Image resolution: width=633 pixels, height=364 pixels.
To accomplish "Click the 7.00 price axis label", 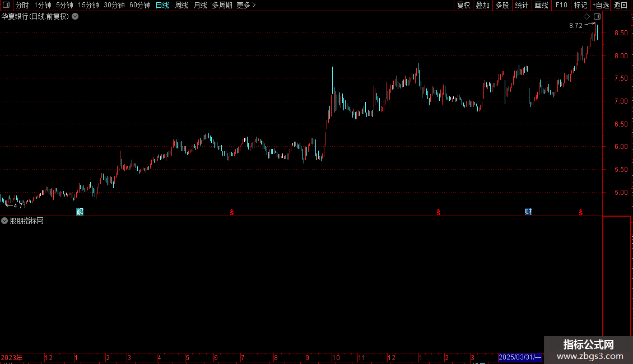I will pos(621,101).
